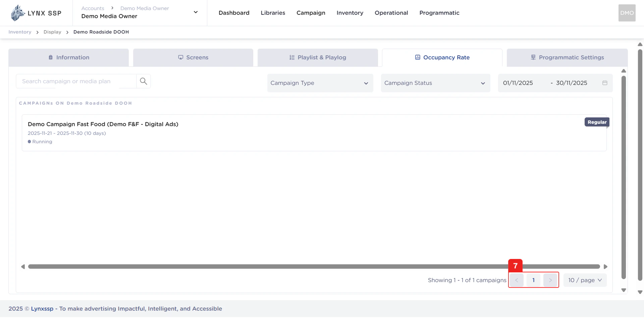Click the Inventory breadcrumb link

pos(19,32)
